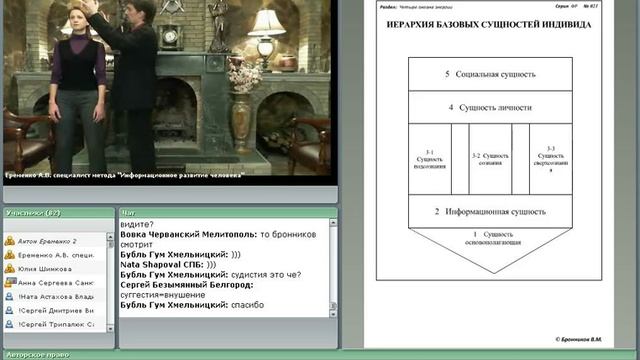Click the Nata Shapoval СПБ chat message
640x360 pixels.
(168, 264)
